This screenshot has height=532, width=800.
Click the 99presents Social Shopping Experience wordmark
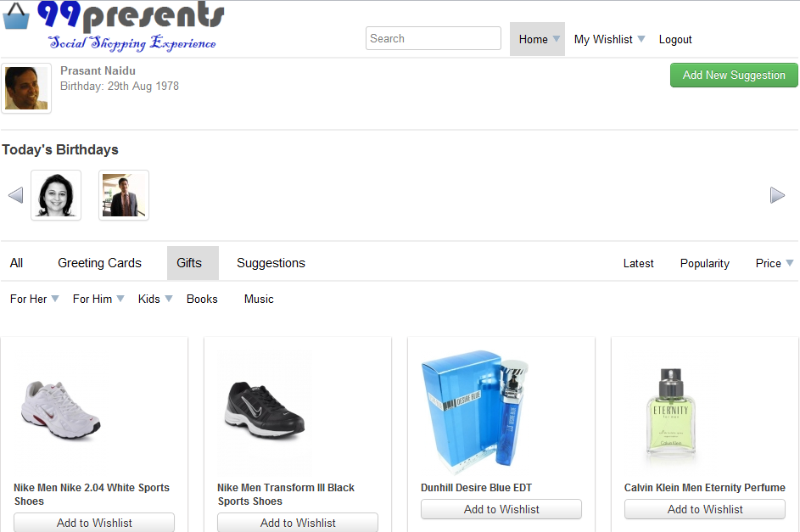pos(131,25)
